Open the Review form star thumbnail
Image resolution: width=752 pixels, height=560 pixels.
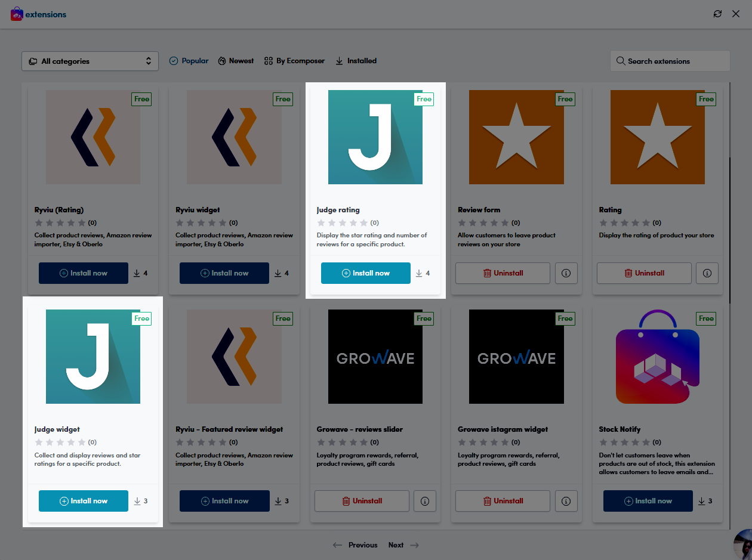point(516,137)
